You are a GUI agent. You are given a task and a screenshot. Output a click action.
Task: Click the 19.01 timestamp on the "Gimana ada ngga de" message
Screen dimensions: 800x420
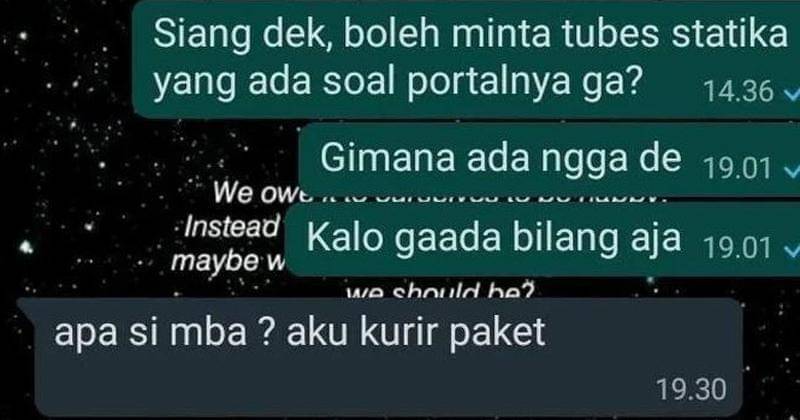click(737, 169)
